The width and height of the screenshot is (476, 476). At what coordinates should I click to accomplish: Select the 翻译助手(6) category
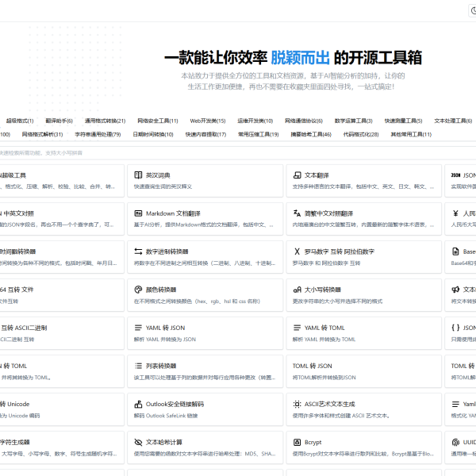coord(59,121)
